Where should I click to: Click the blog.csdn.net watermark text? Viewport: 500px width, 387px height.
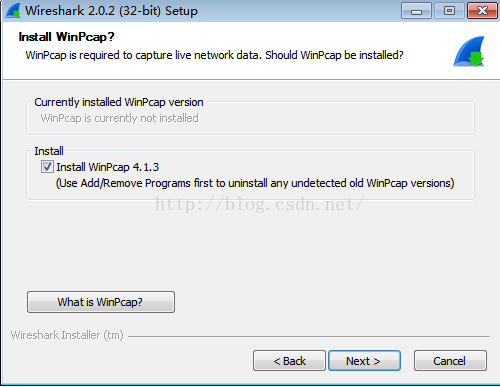coord(260,204)
